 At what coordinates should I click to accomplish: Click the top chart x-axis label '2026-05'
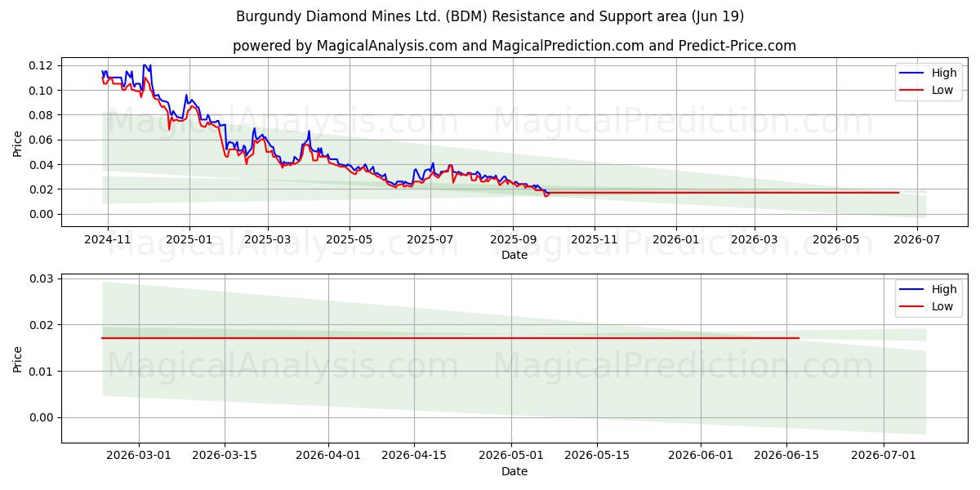[836, 241]
